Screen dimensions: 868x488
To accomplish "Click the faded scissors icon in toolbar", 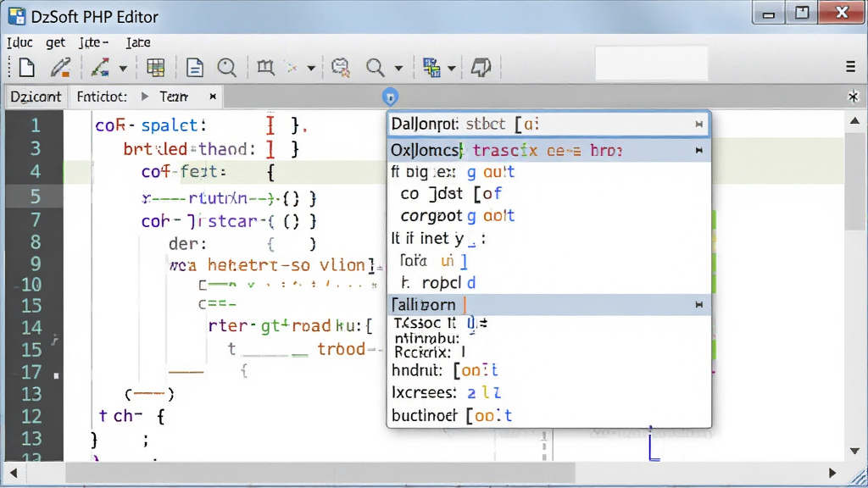I will coord(292,68).
